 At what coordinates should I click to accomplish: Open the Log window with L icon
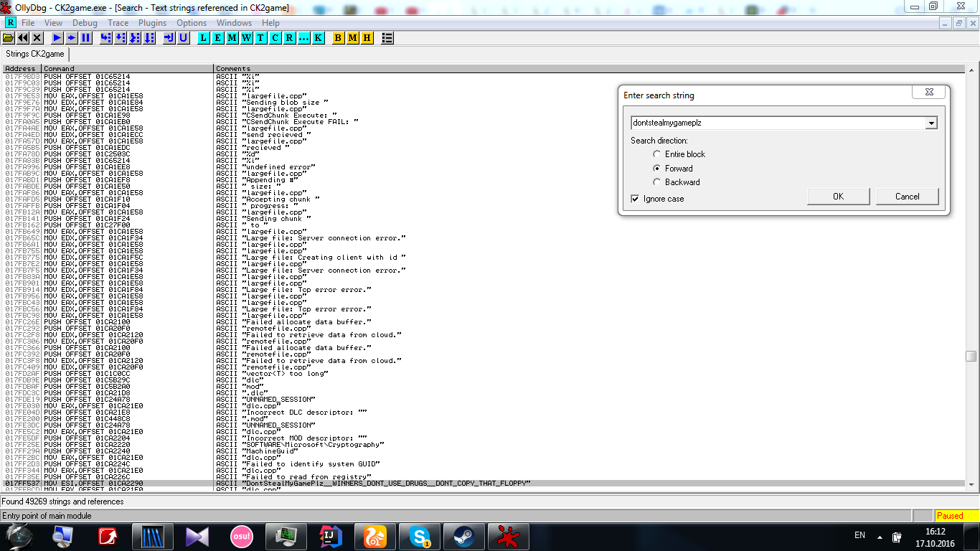[204, 38]
